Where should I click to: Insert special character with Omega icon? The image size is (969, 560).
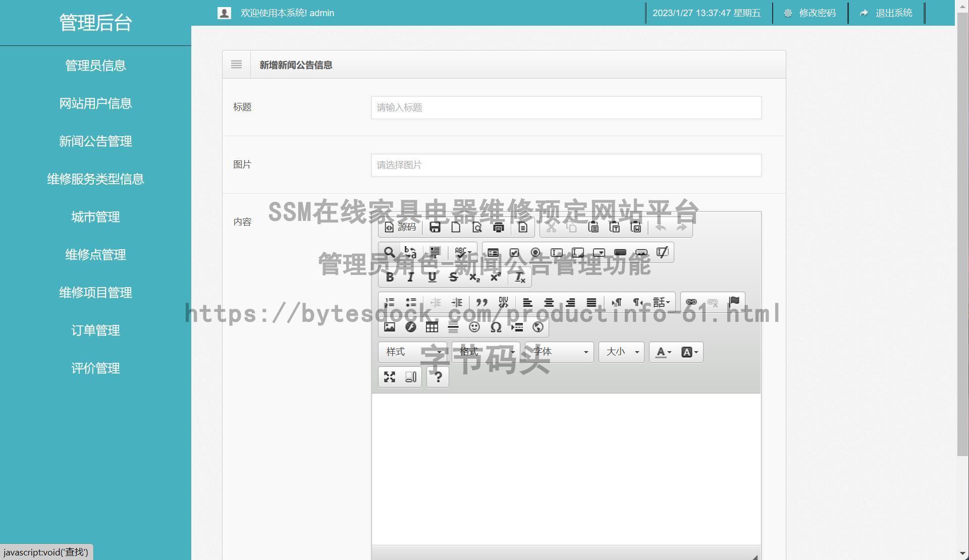coord(496,327)
